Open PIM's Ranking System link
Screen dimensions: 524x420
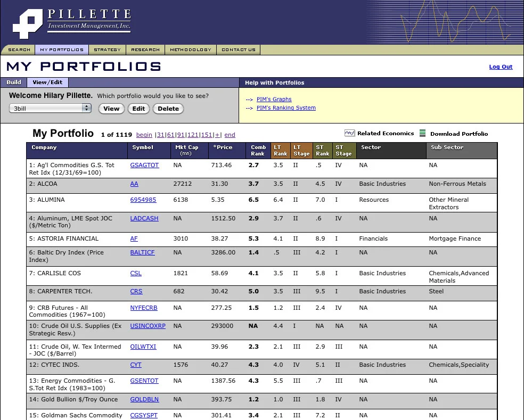pos(286,108)
